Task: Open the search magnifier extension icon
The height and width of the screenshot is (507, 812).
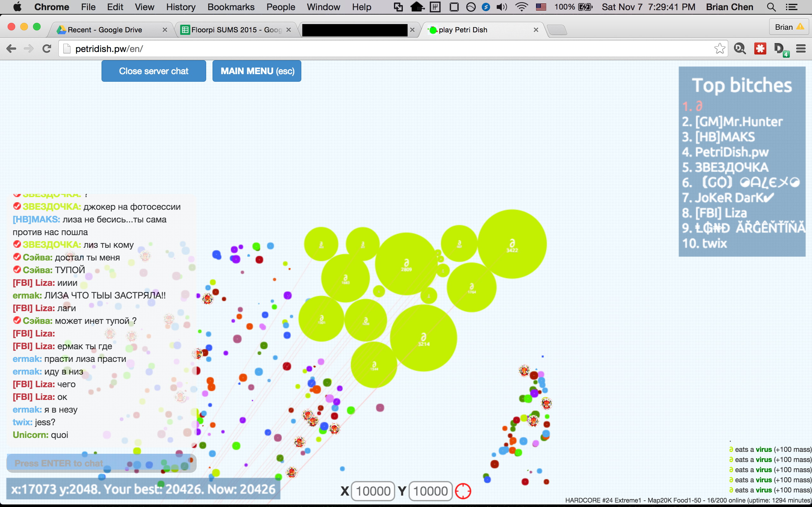Action: point(740,48)
